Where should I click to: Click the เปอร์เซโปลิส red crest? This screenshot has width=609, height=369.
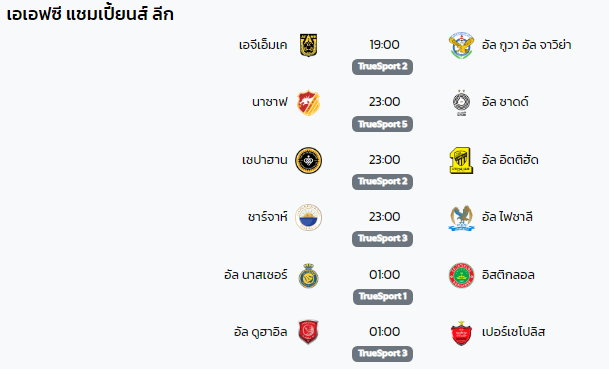461,333
